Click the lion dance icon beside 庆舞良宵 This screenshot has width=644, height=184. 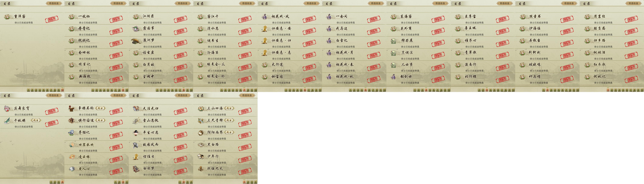[x=7, y=108]
